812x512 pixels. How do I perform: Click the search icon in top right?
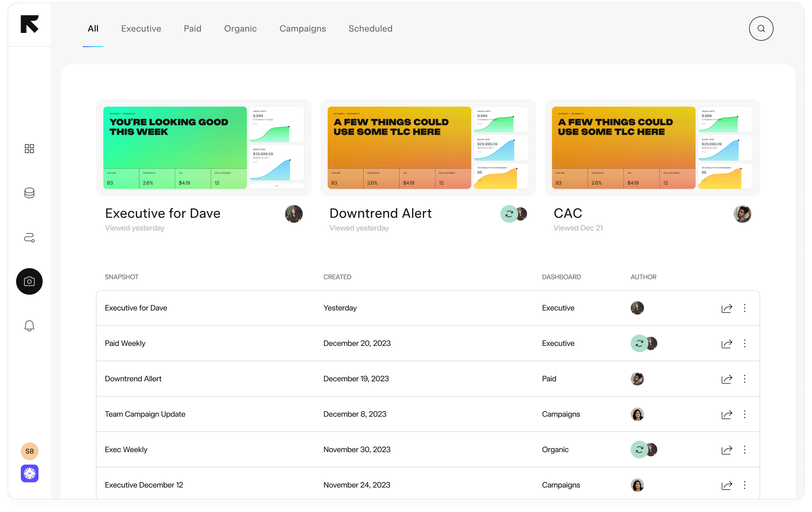(x=761, y=29)
